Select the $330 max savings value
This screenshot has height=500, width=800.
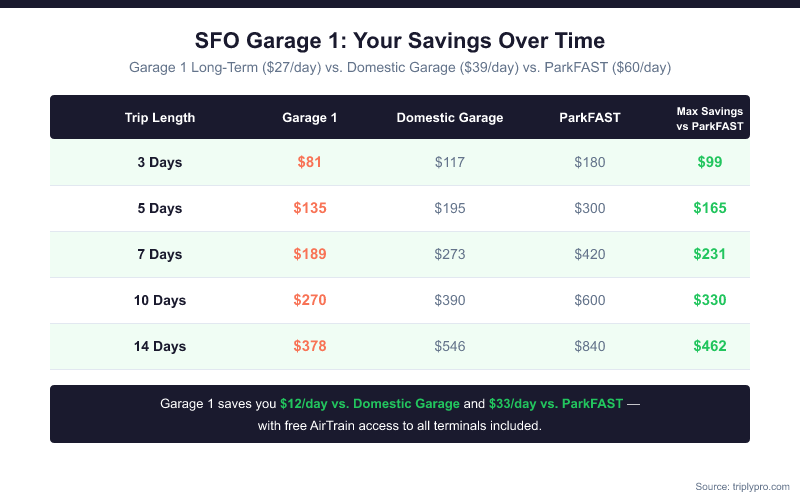tap(710, 300)
